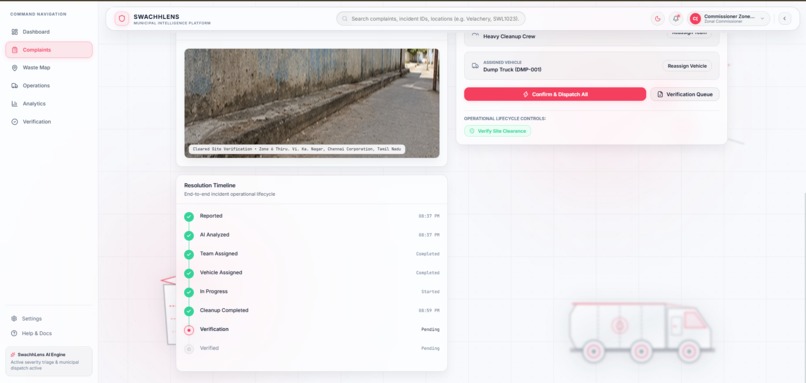Screen dimensions: 806x383
Task: Click the Heavy Cleanup Crew team name
Action: click(509, 37)
